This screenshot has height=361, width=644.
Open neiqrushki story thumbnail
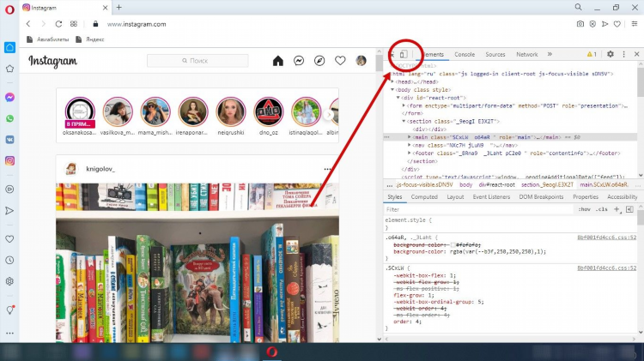(231, 111)
